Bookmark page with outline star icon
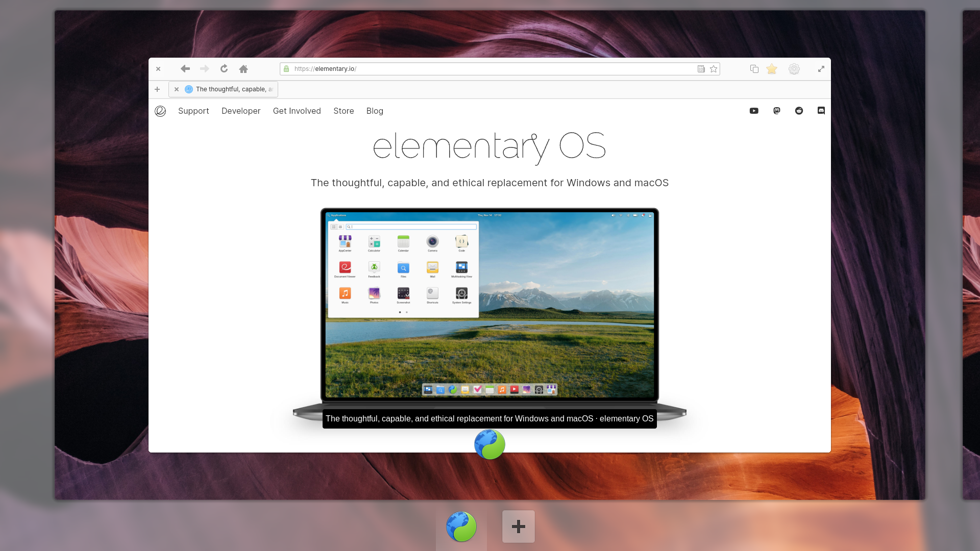 click(x=714, y=69)
